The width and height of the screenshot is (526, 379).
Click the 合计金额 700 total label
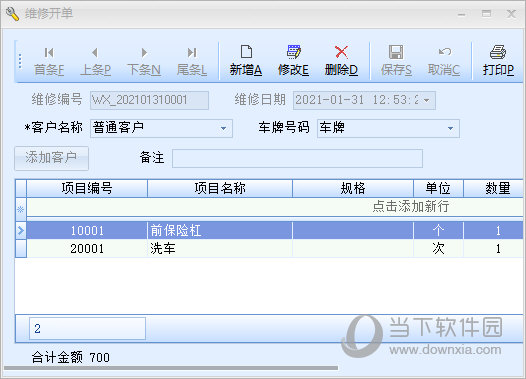click(71, 358)
